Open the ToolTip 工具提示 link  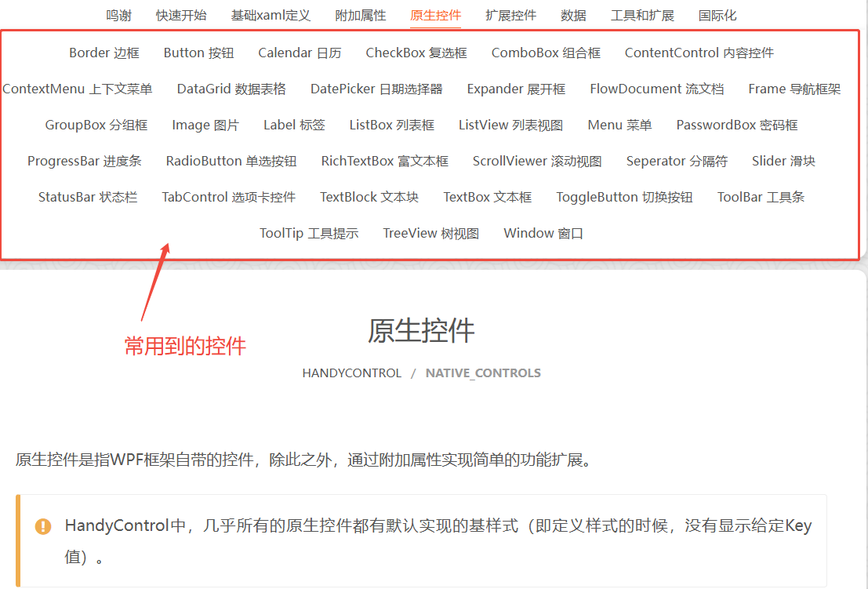pos(309,233)
